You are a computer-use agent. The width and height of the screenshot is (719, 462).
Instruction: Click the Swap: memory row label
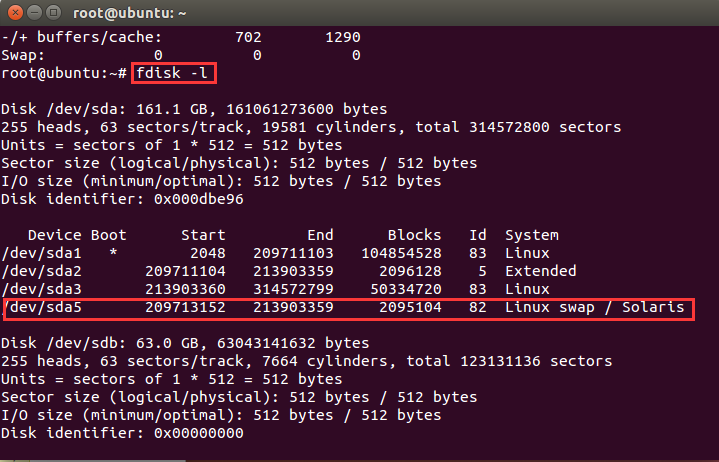(x=23, y=55)
